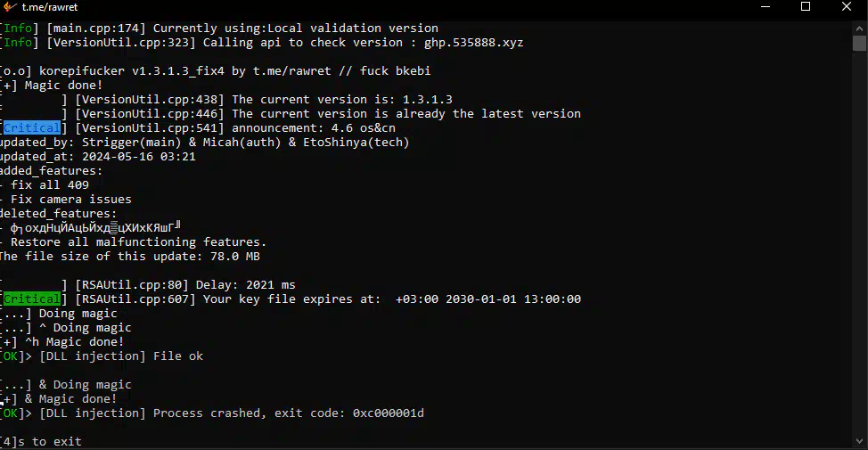Click the green Info tag on main.cpp line
Viewport: 868px width, 450px height.
point(18,29)
